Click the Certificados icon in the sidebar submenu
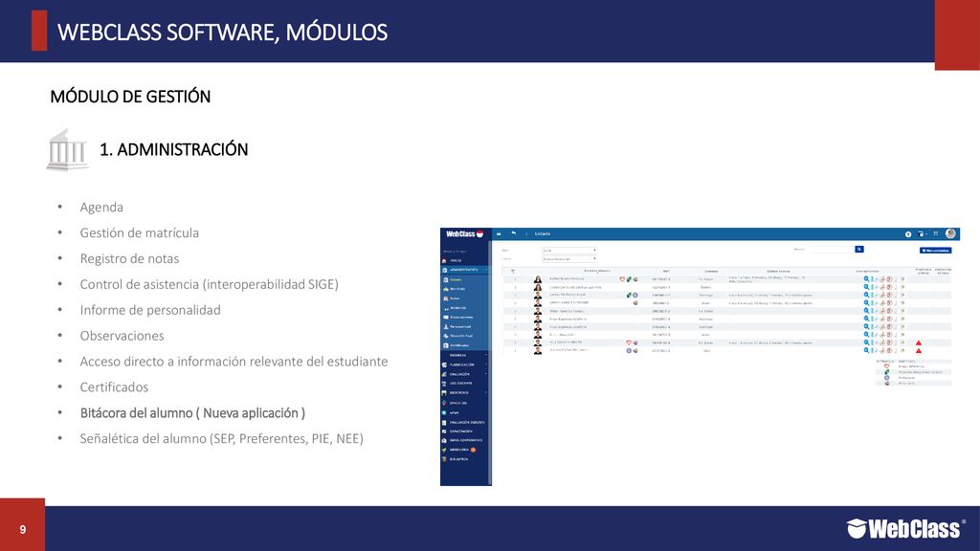This screenshot has height=551, width=980. coord(446,345)
